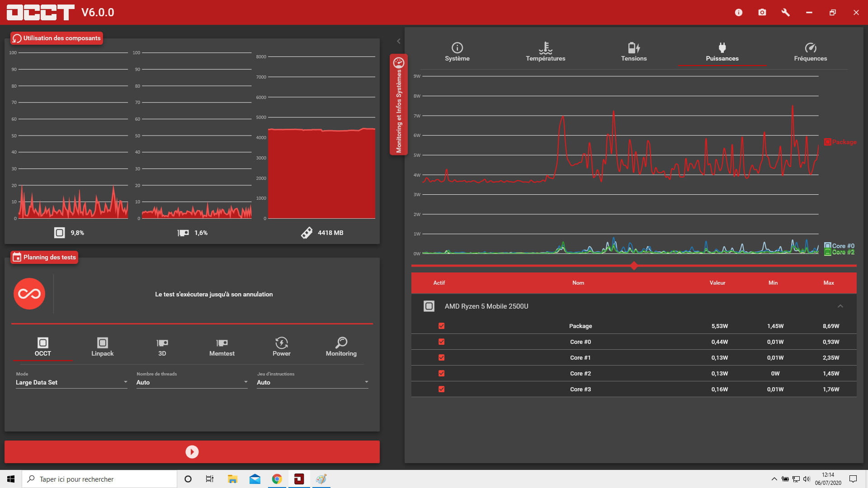Sort by the Valeur column header
The width and height of the screenshot is (868, 488).
(717, 283)
